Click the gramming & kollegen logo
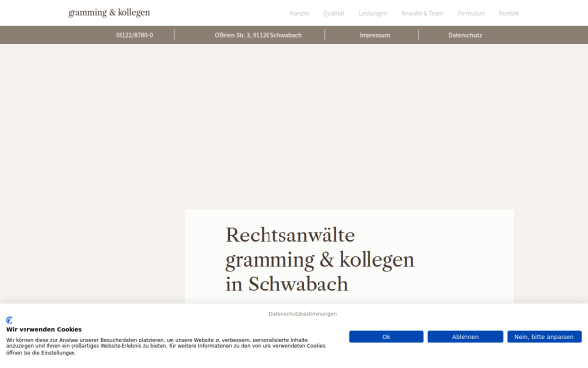This screenshot has width=588, height=368. (109, 13)
